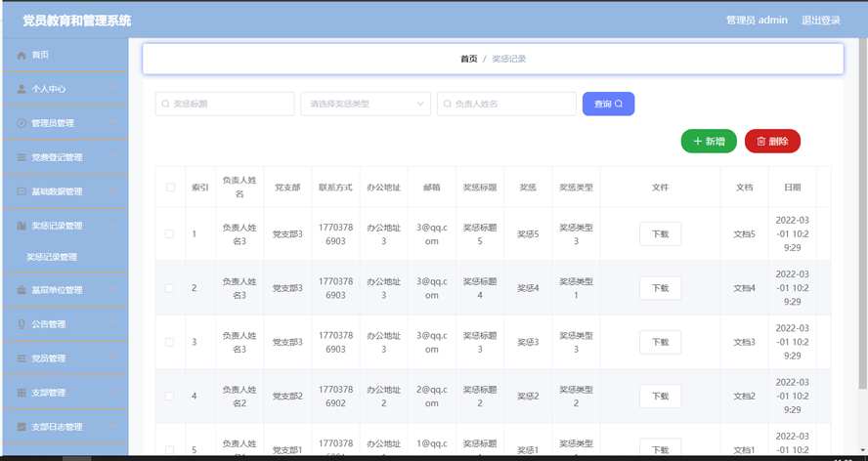Click the page vertical scrollbar
The width and height of the screenshot is (868, 461).
click(x=862, y=213)
